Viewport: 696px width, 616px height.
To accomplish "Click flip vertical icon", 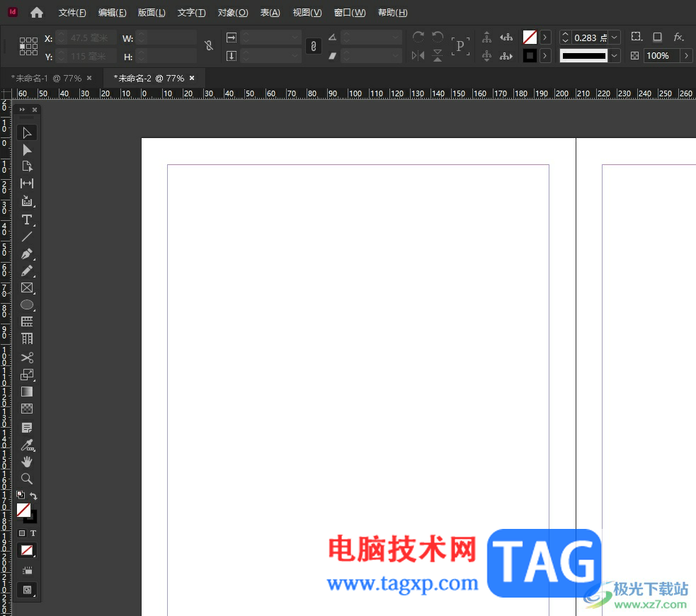I will 438,55.
